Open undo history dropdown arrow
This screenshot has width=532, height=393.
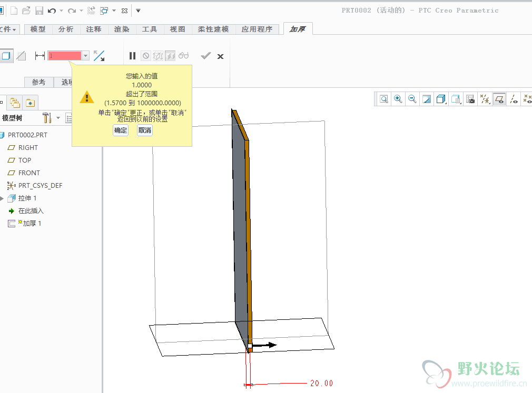(62, 11)
